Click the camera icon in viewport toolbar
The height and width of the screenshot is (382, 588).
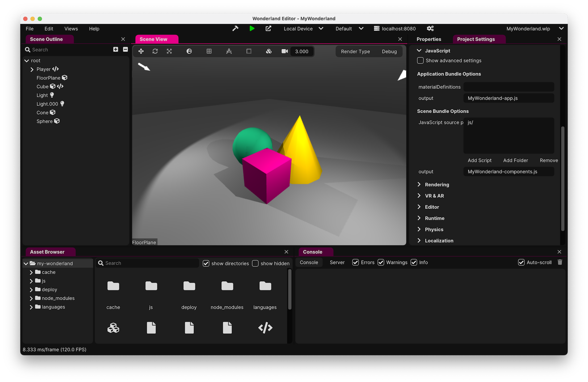tap(285, 51)
